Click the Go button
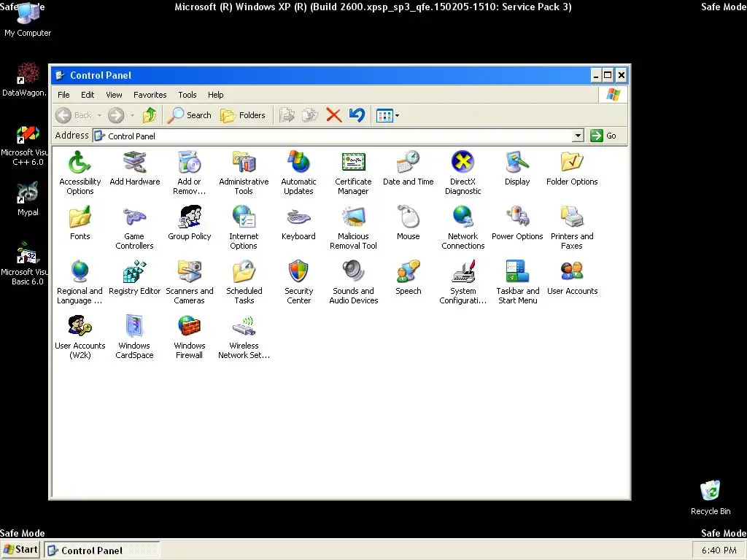747x560 pixels. (x=603, y=136)
